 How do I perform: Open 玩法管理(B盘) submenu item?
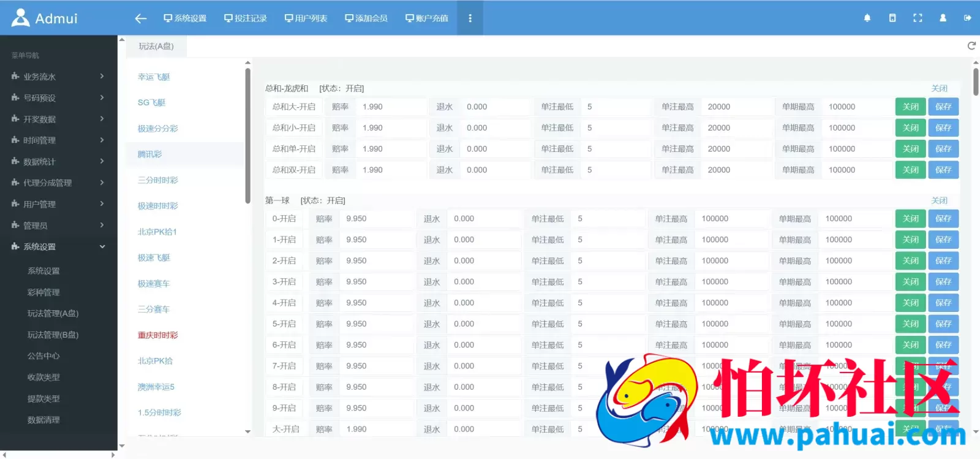pyautogui.click(x=53, y=335)
